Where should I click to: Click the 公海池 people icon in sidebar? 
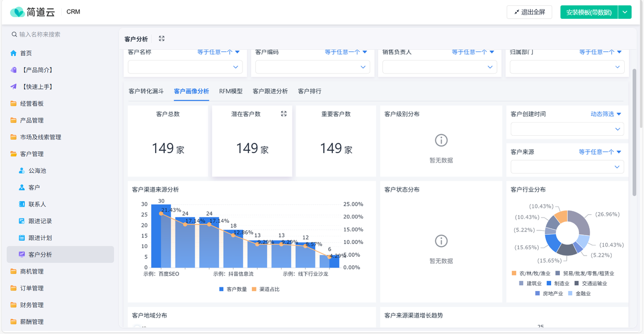pyautogui.click(x=22, y=171)
